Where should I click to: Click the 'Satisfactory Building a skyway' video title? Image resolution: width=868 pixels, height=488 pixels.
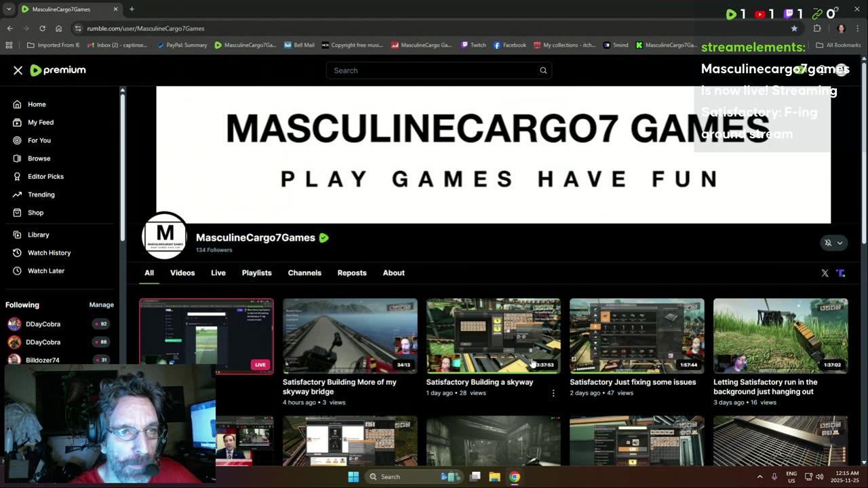(479, 382)
